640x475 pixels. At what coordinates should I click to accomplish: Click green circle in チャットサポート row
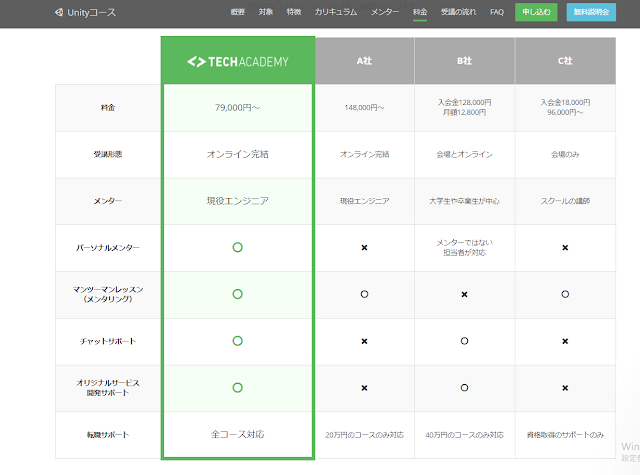[238, 341]
